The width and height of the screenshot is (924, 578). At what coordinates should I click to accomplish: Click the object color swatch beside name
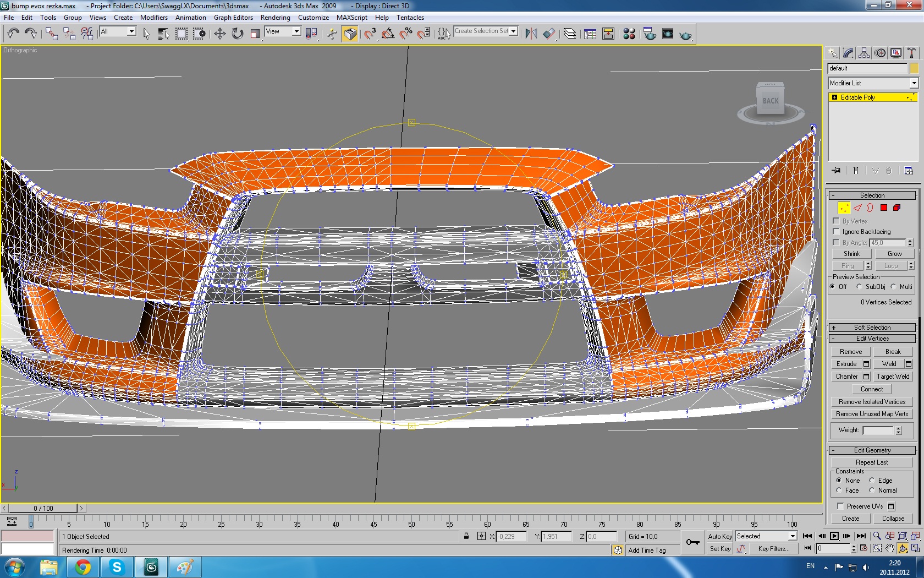(914, 68)
